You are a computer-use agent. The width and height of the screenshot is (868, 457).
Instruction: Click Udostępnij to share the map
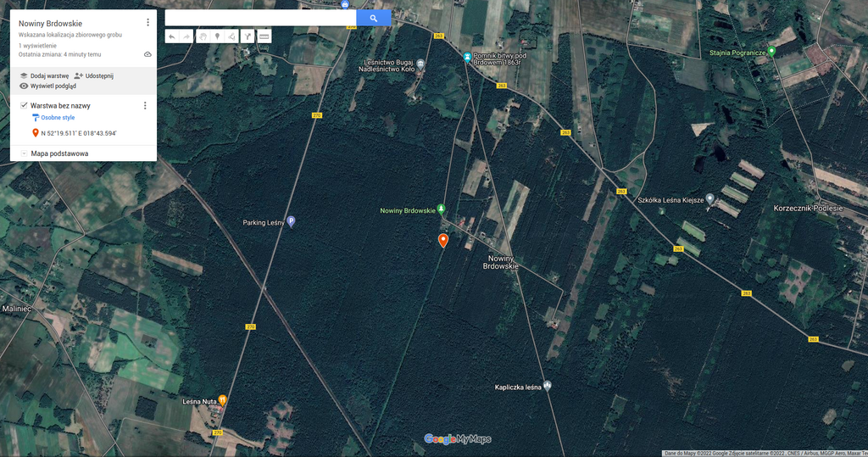[x=93, y=75]
